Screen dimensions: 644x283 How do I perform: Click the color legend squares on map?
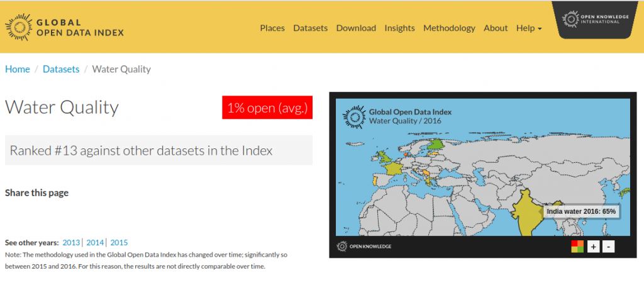pyautogui.click(x=577, y=247)
